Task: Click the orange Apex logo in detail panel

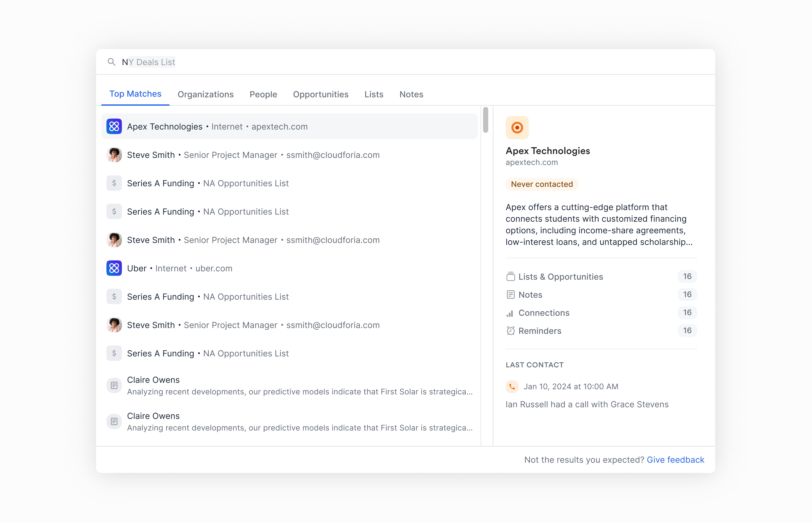Action: (517, 128)
